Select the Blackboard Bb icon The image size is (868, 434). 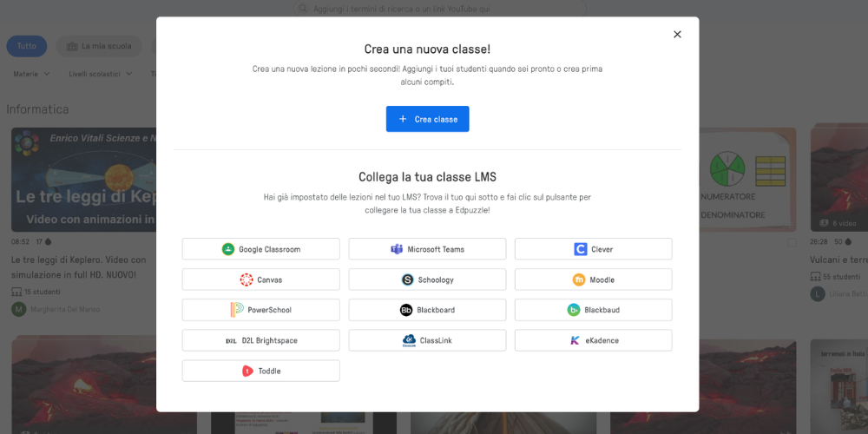pyautogui.click(x=406, y=310)
